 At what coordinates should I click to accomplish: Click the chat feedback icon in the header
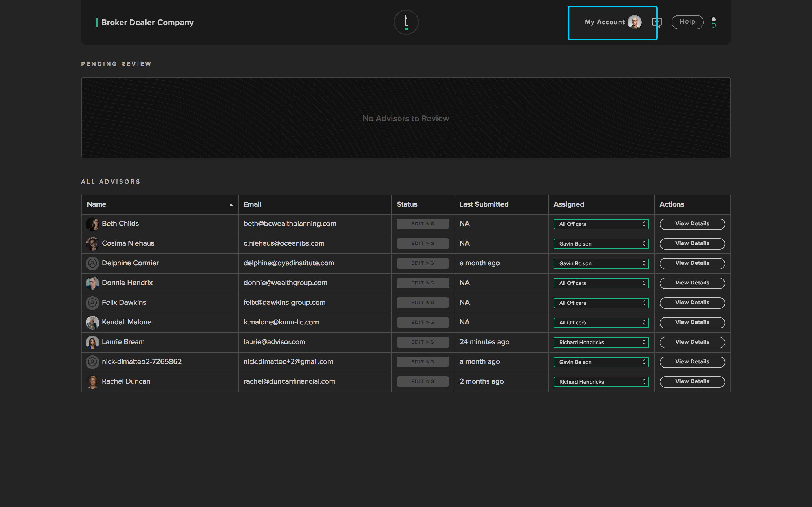[657, 22]
